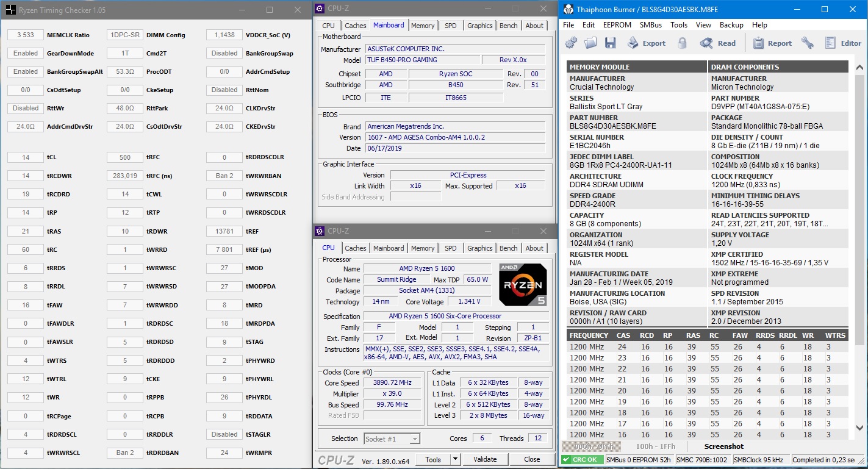
Task: Click the SMBClock 95 kHz status entry
Action: (760, 460)
